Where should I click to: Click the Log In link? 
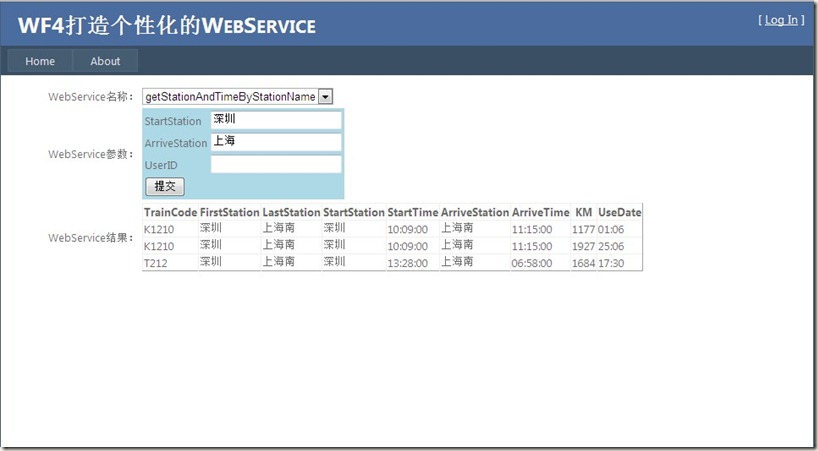(x=781, y=20)
